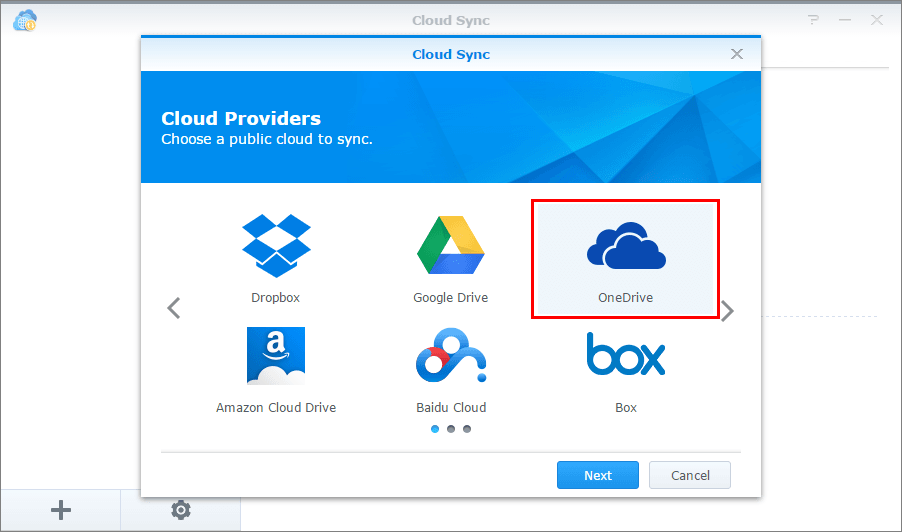Click the 'Amazon Cloud Drive' label text
Viewport: 902px width, 532px height.
pos(276,408)
